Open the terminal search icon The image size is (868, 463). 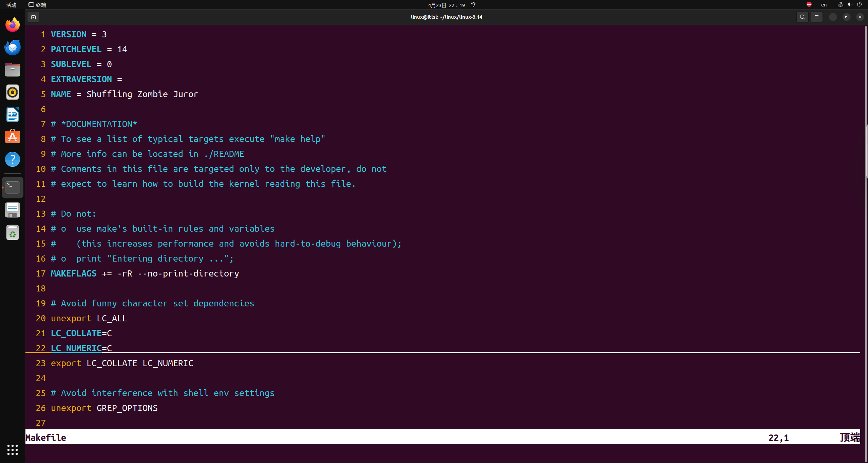(x=802, y=17)
